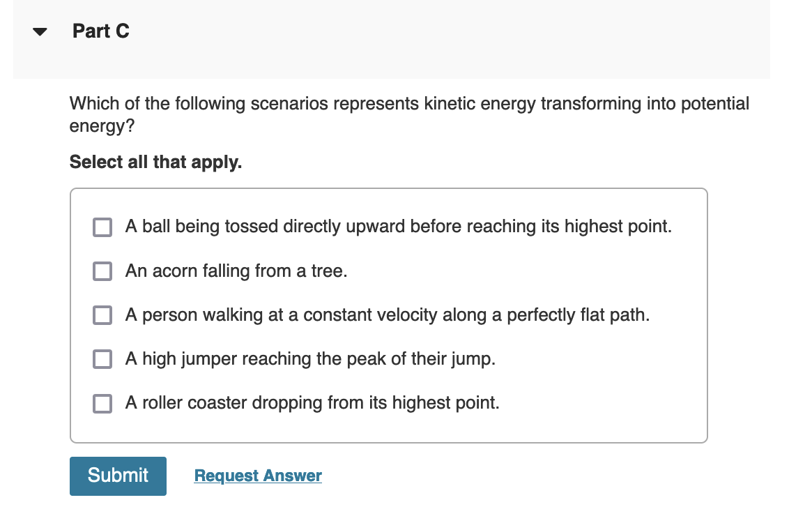Click the Submit button

[118, 476]
